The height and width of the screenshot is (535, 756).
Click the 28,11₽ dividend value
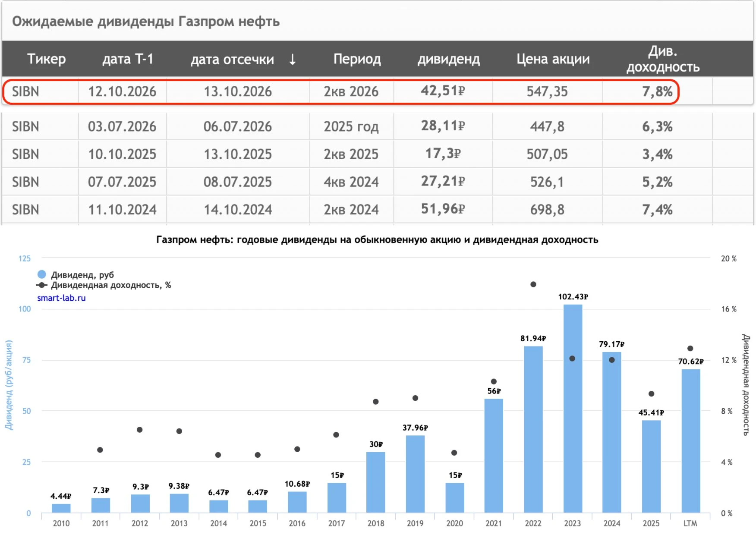click(443, 126)
